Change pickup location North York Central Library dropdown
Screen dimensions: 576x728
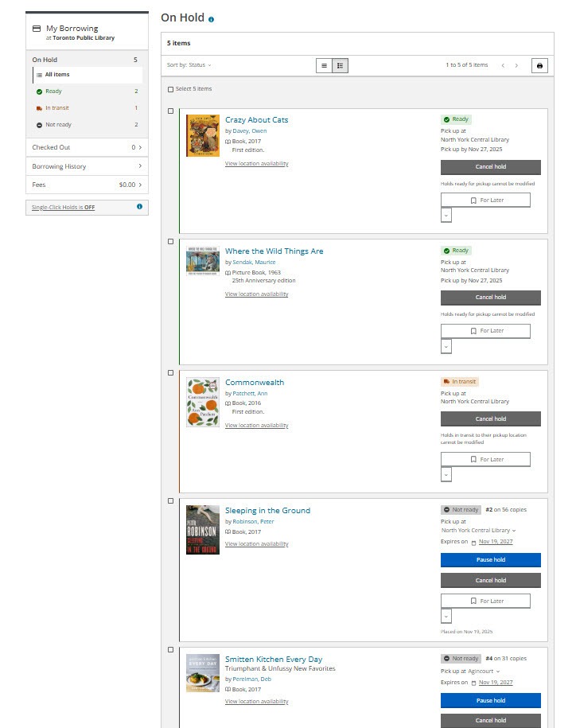click(x=478, y=530)
